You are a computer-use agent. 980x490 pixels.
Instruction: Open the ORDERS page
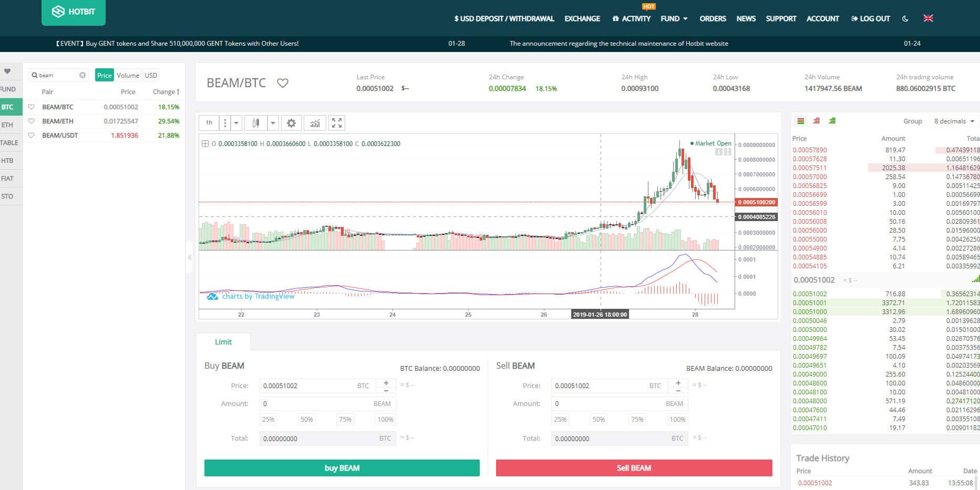[x=713, y=18]
